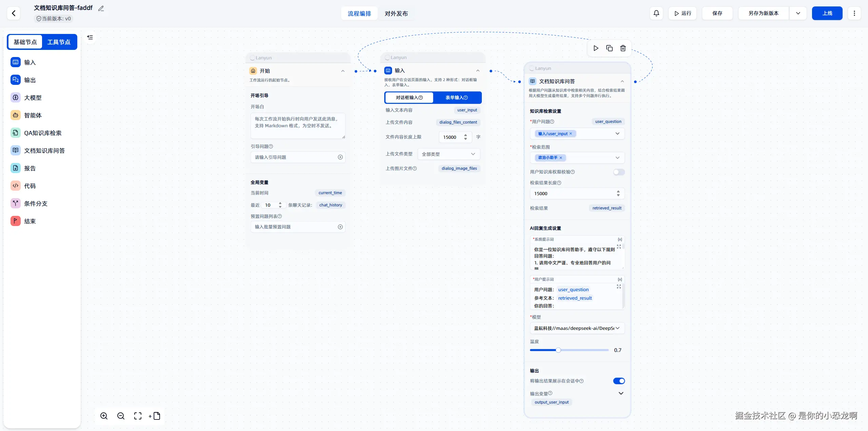The width and height of the screenshot is (868, 431).
Task: Click the edit pencil next to the workflow title
Action: coord(101,8)
